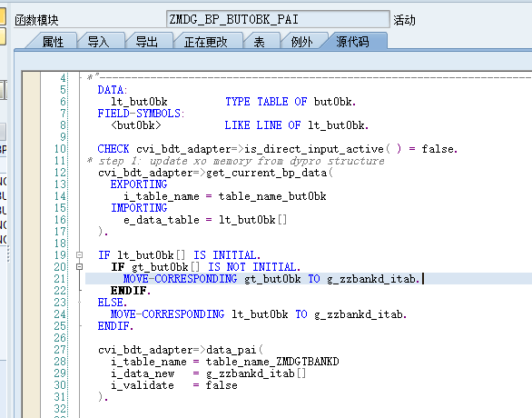The image size is (532, 418).
Task: Click FIELD-SYMBOLS: on line 7
Action: click(x=141, y=114)
